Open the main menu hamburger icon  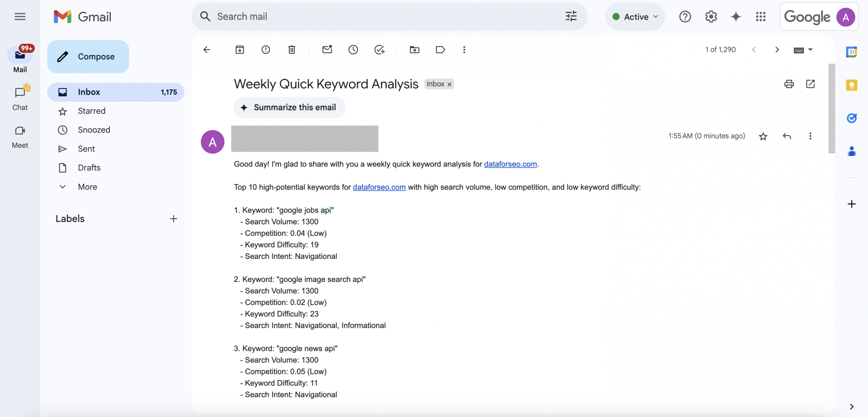coord(20,17)
